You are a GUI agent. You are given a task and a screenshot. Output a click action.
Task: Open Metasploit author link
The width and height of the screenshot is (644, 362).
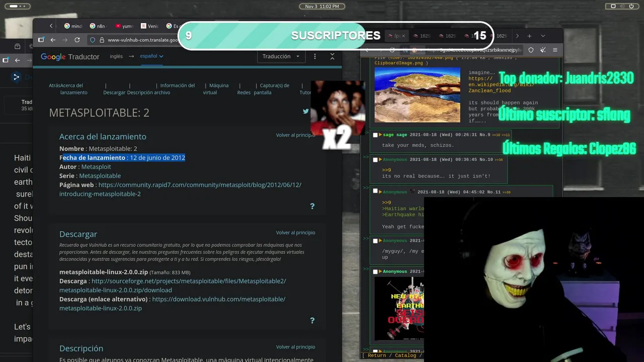coord(96,166)
